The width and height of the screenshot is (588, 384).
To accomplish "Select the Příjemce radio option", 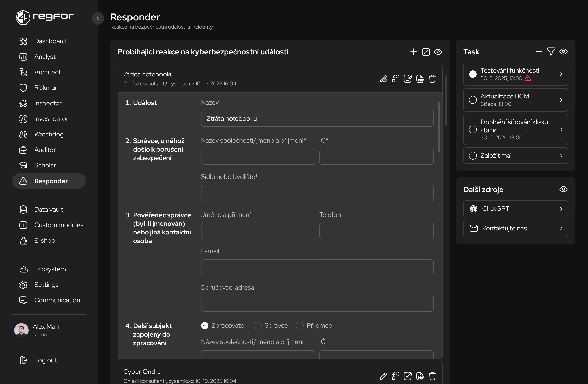I will coord(300,325).
